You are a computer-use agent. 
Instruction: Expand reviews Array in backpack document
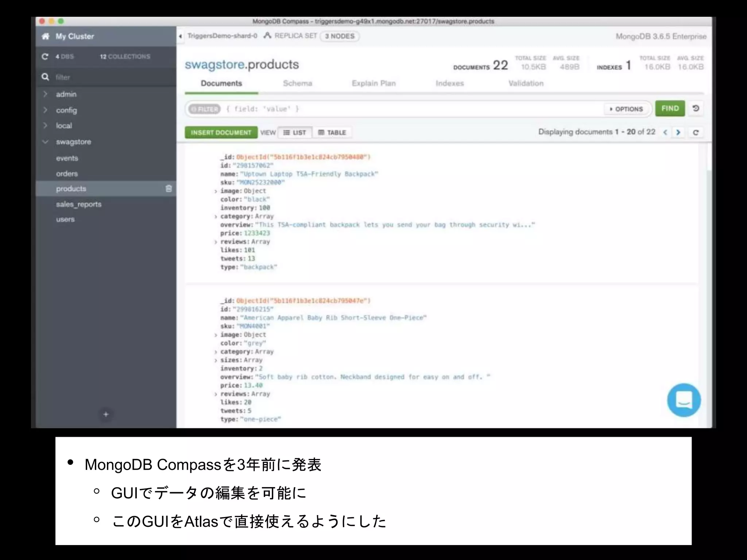[216, 242]
